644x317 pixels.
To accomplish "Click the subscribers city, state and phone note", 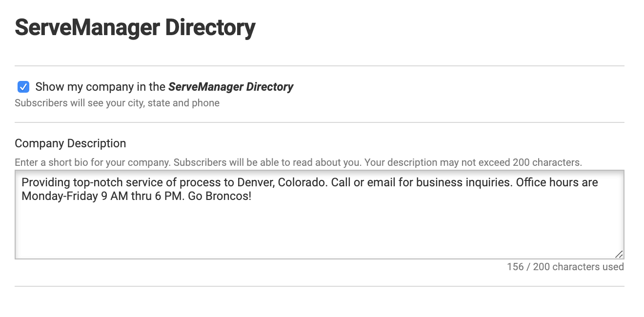I will pos(117,102).
